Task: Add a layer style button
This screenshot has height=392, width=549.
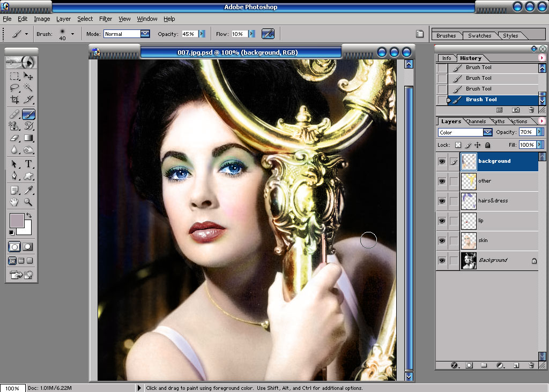Action: pyautogui.click(x=455, y=365)
